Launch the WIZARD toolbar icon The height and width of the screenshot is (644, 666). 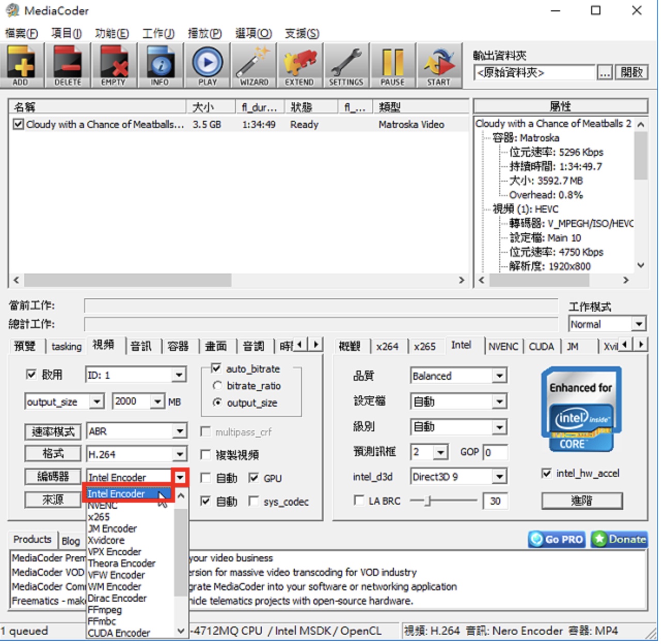coord(253,66)
